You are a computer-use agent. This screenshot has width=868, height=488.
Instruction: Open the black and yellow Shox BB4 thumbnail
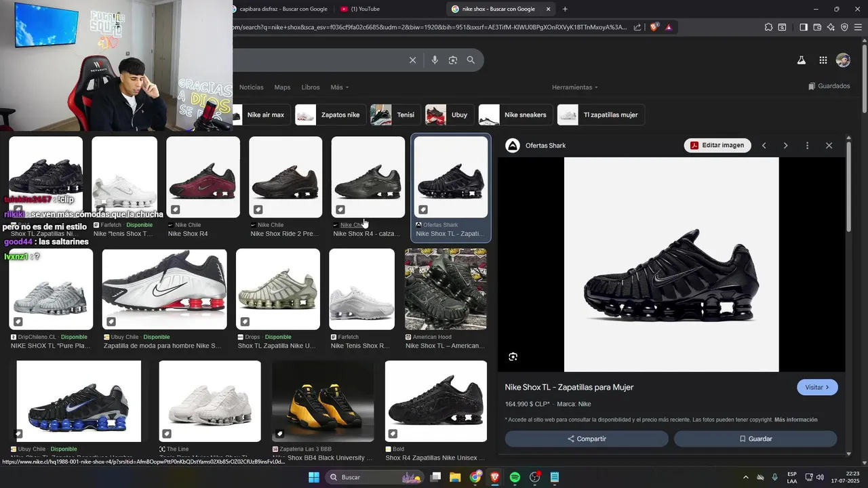[x=323, y=401]
